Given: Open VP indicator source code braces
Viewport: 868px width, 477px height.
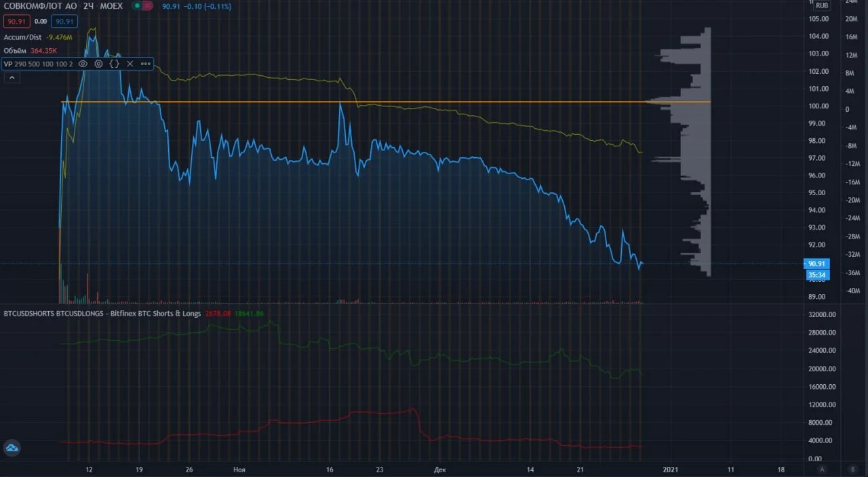Looking at the screenshot, I should pyautogui.click(x=115, y=64).
